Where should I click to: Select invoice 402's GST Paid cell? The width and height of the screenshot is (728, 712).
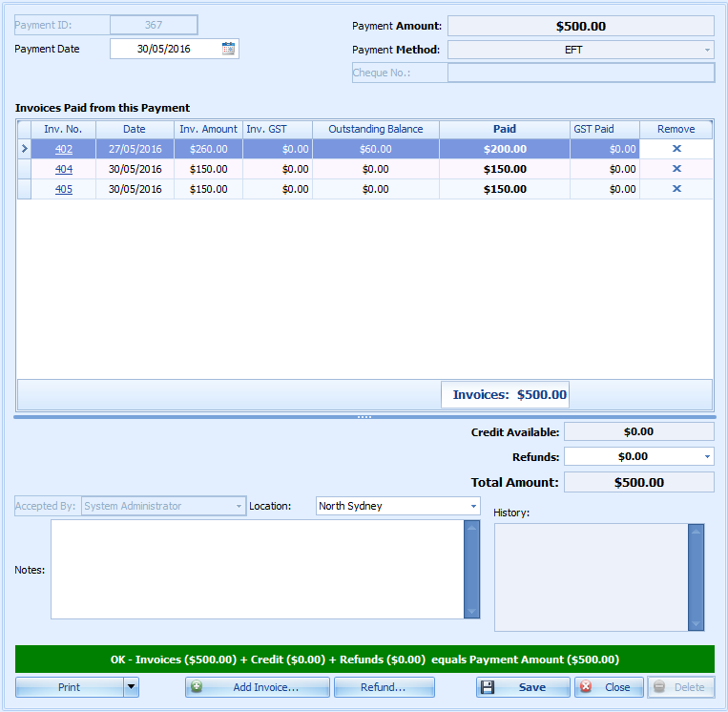click(x=605, y=149)
